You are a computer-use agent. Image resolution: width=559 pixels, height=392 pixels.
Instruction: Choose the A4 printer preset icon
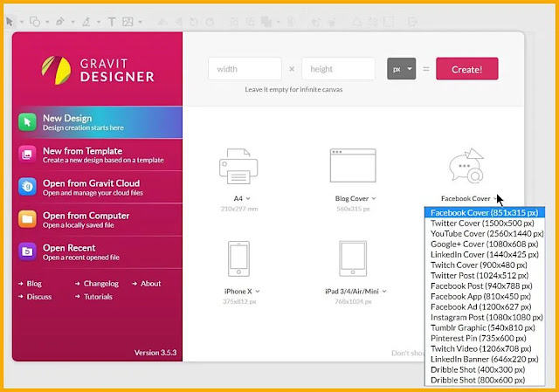pyautogui.click(x=238, y=166)
